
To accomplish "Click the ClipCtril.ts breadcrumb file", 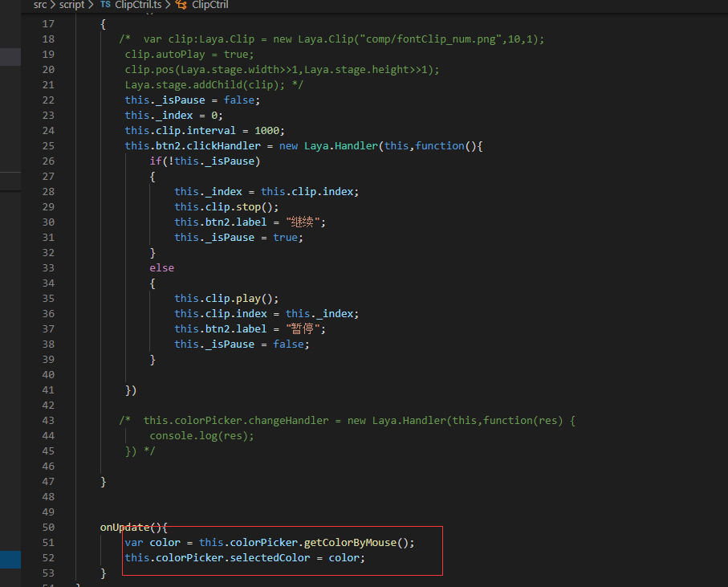I will tap(138, 5).
